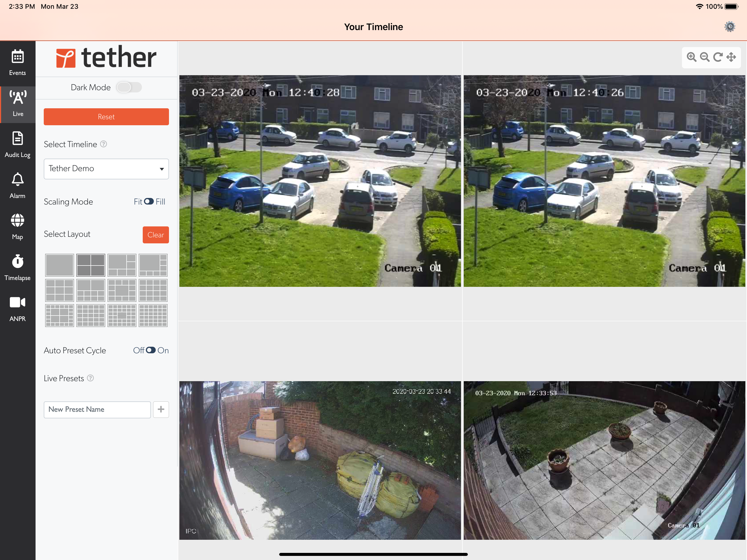This screenshot has width=747, height=560.
Task: Select second layout in second row
Action: [x=91, y=290]
